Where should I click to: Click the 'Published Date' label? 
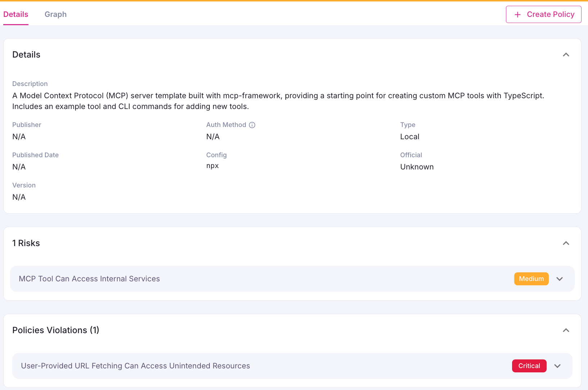pos(35,155)
